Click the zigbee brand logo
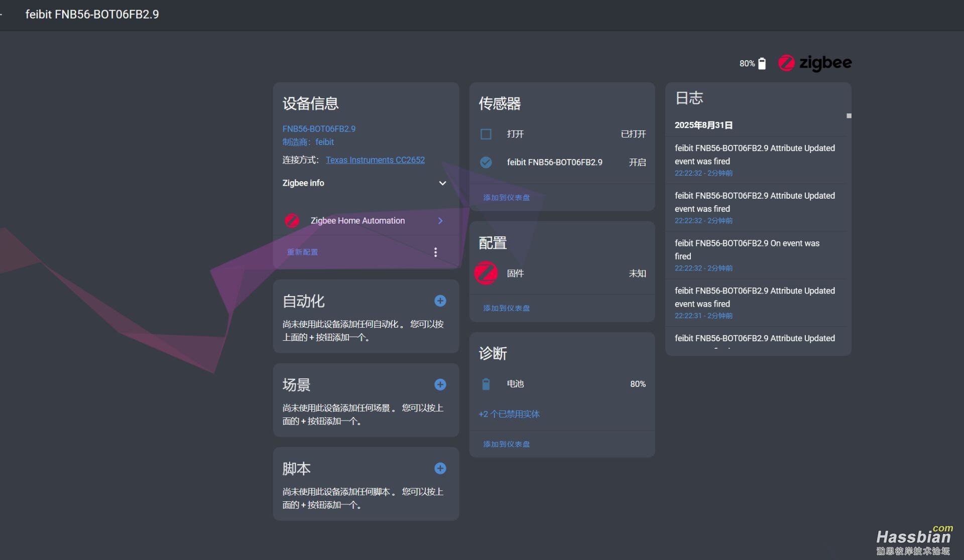Image resolution: width=964 pixels, height=560 pixels. tap(815, 63)
